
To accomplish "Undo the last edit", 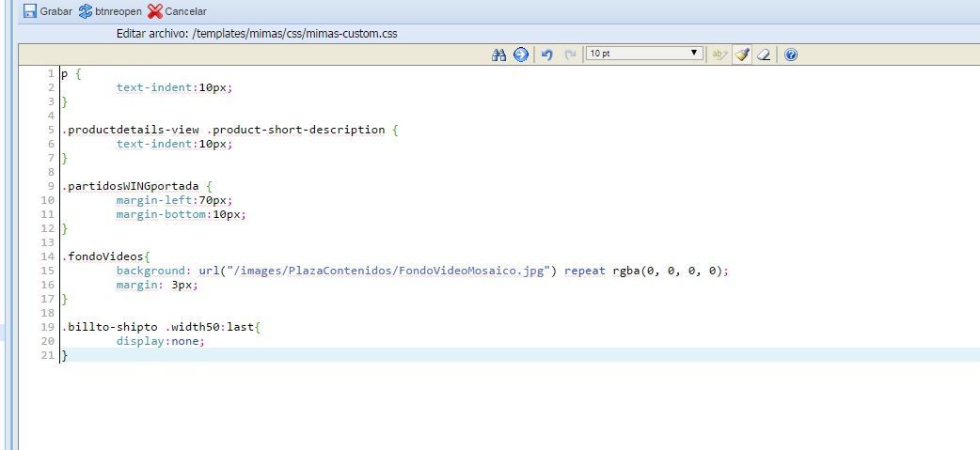I will 546,54.
